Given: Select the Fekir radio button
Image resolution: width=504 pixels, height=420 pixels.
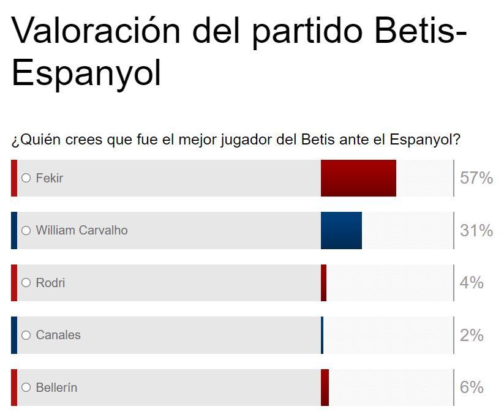Looking at the screenshot, I should (26, 178).
